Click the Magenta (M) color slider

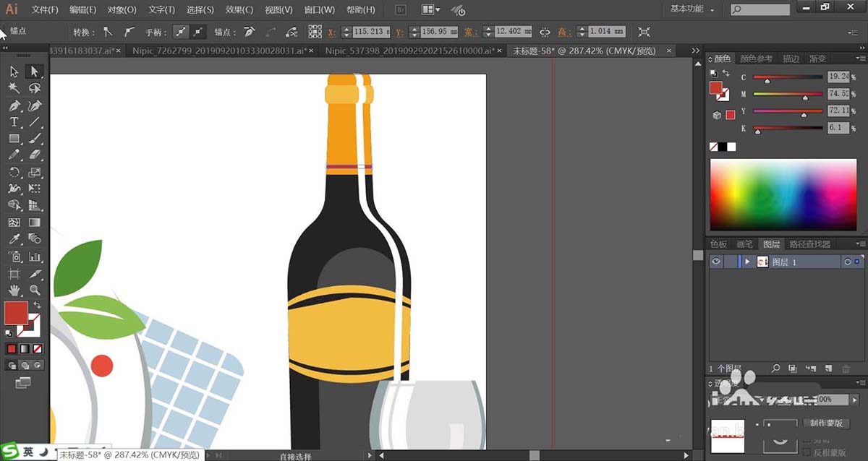788,93
